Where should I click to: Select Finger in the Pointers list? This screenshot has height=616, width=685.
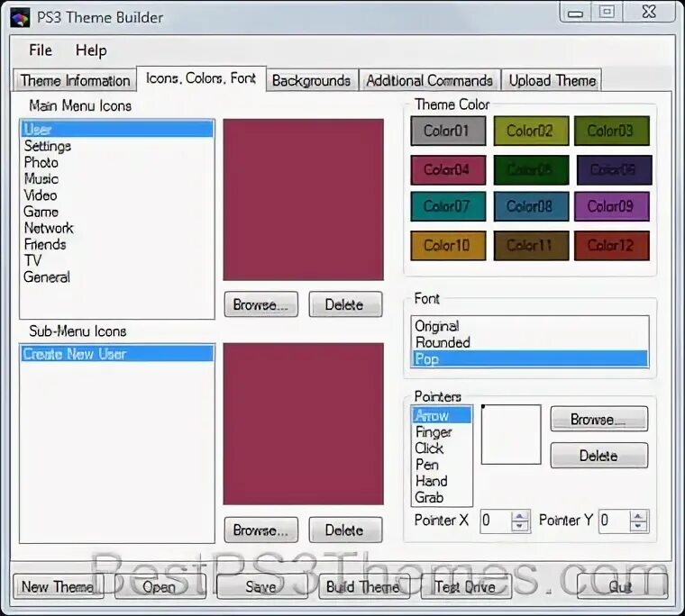pyautogui.click(x=442, y=431)
